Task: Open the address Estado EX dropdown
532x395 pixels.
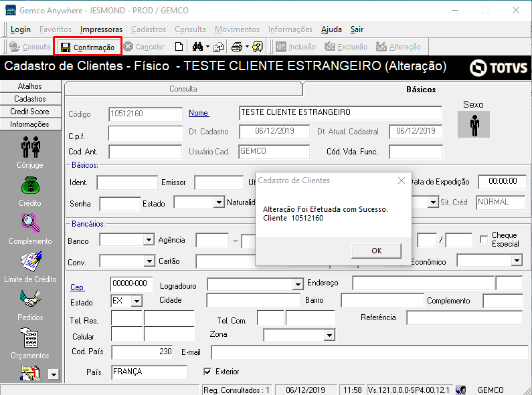Action: coord(137,301)
